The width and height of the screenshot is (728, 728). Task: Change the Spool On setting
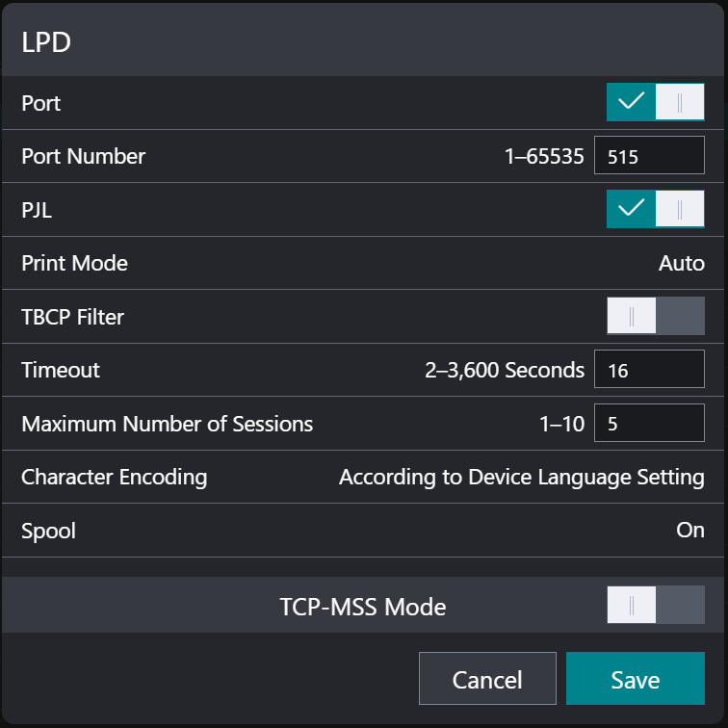coord(689,531)
